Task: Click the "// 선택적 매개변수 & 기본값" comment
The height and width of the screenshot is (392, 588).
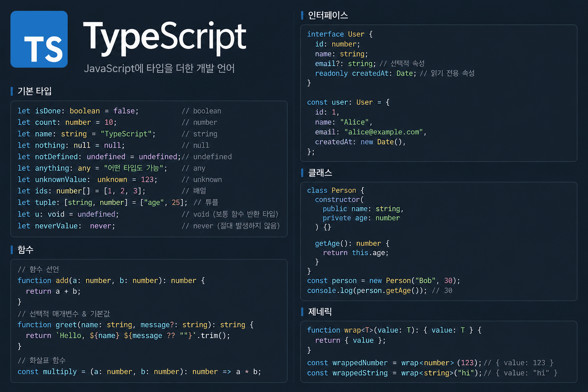Action: pyautogui.click(x=64, y=314)
